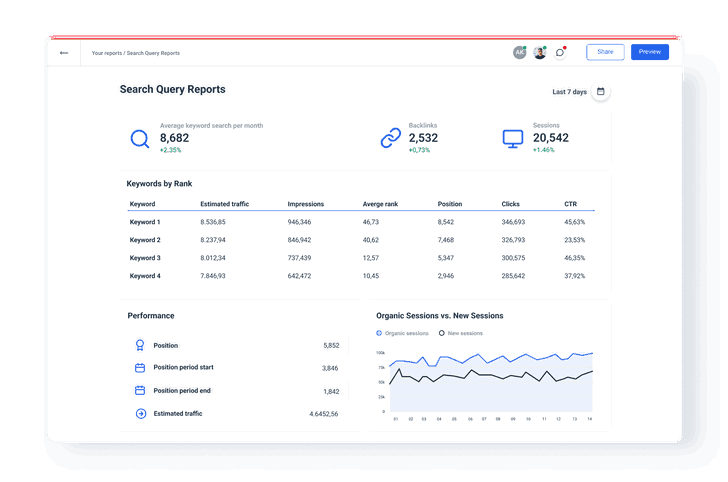This screenshot has width=728, height=482.
Task: Sort by Clicks column header
Action: pos(510,204)
